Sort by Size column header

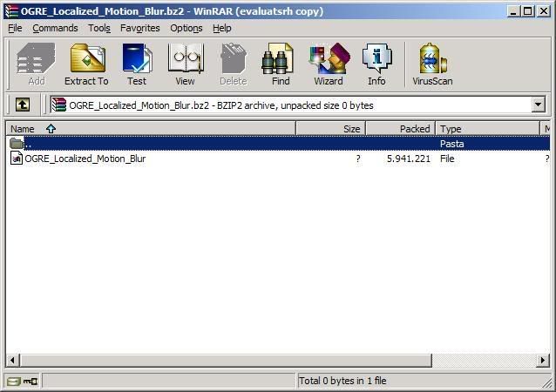pyautogui.click(x=330, y=128)
